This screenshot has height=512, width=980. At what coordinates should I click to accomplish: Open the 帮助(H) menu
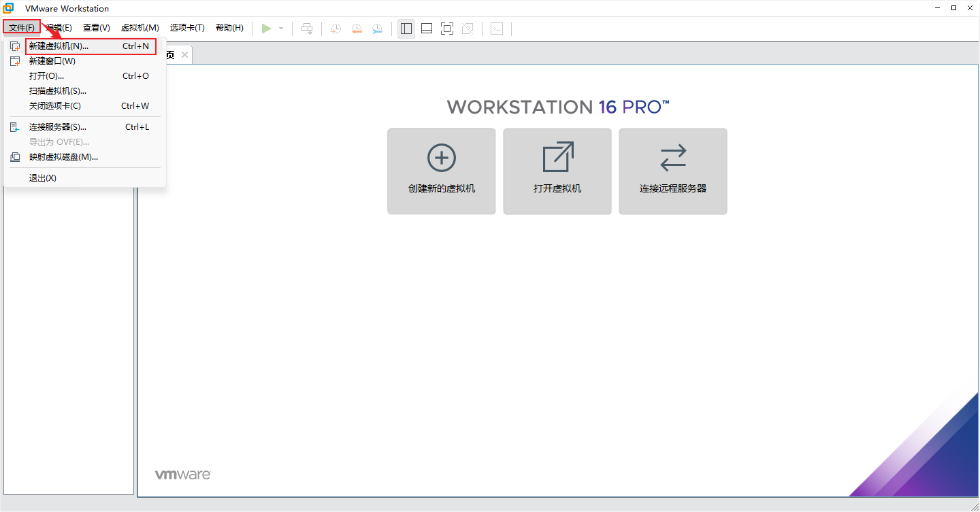tap(229, 28)
